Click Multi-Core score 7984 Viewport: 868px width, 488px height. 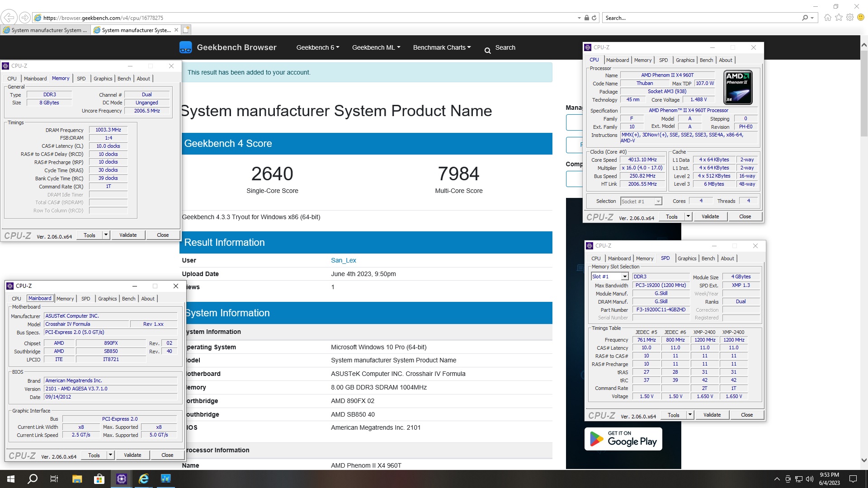[458, 174]
